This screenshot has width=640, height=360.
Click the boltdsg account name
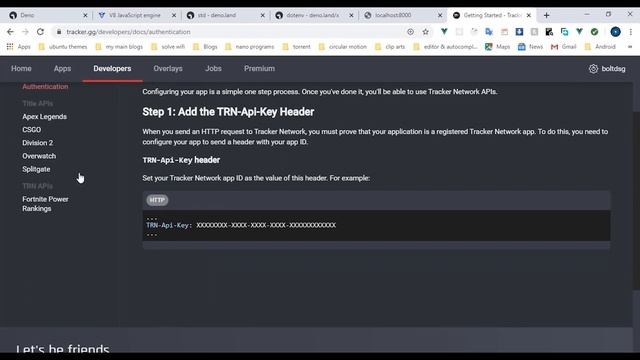(x=613, y=69)
